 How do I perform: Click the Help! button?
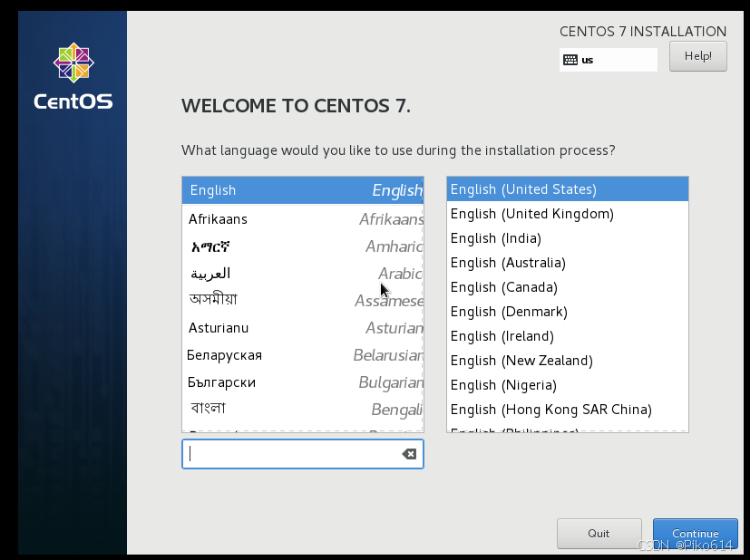click(698, 56)
